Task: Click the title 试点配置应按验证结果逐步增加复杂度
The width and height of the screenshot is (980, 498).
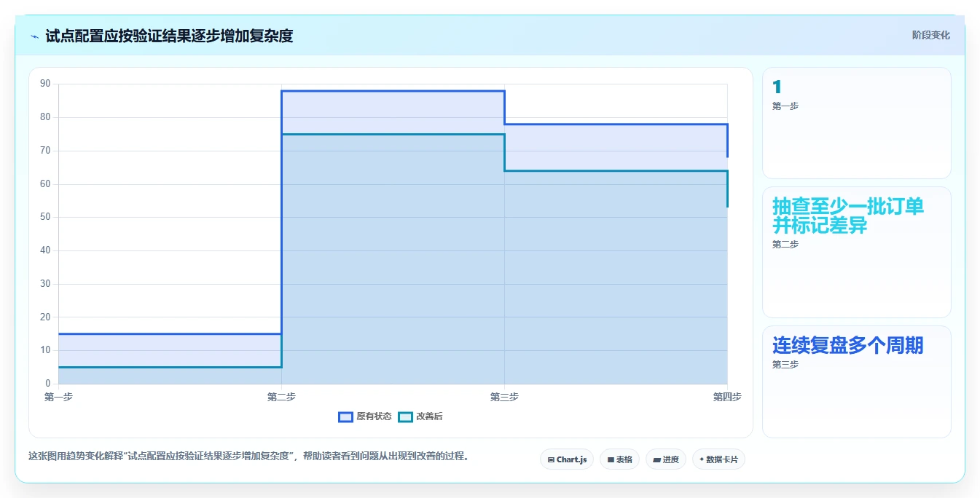Action: [x=169, y=36]
